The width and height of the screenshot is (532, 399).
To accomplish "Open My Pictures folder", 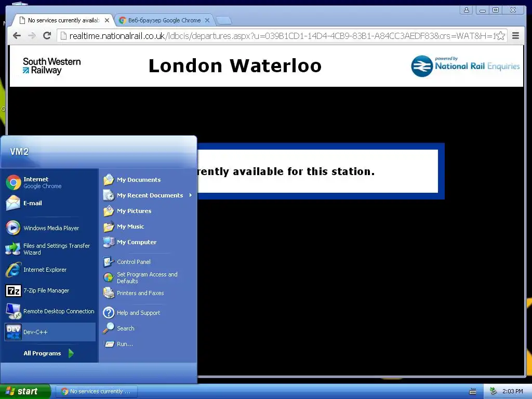I will [147, 211].
